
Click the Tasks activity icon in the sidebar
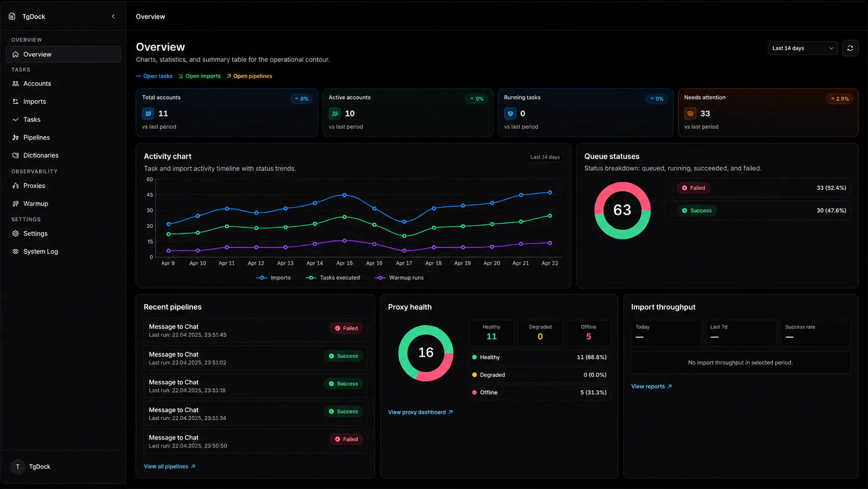pyautogui.click(x=16, y=120)
